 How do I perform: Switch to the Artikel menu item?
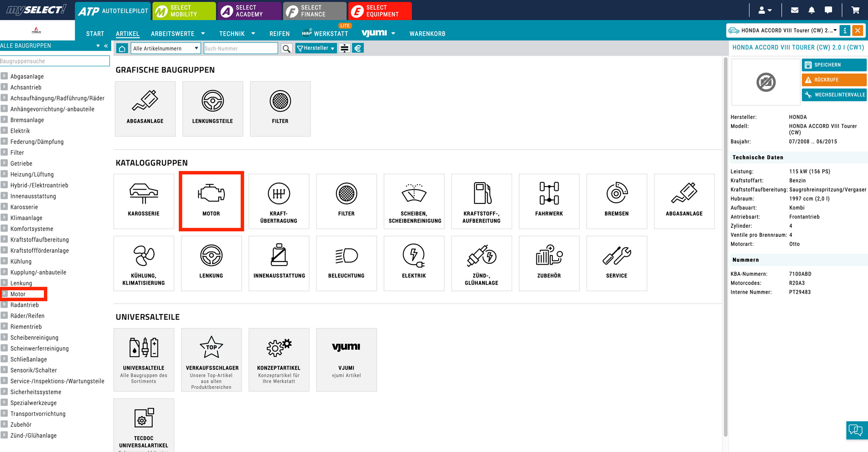click(128, 33)
